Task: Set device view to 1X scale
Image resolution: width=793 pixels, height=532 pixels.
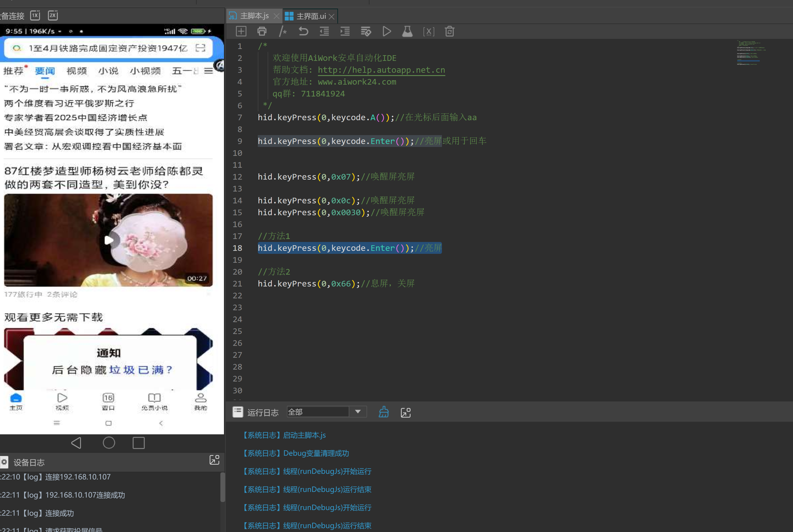Action: (35, 15)
